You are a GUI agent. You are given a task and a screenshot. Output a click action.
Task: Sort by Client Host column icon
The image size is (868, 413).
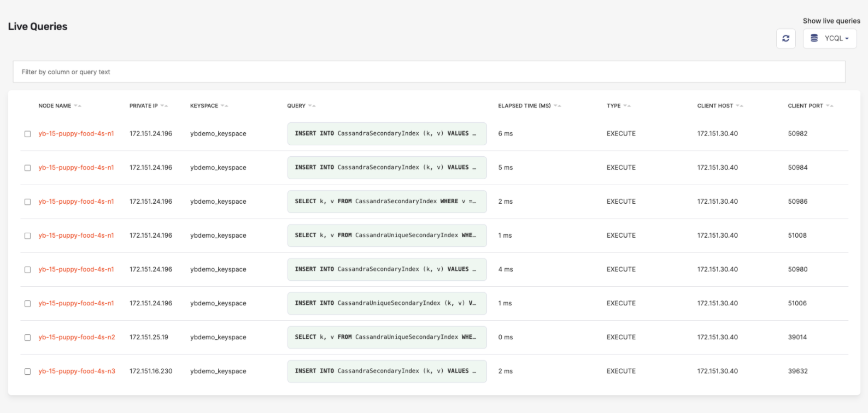[739, 106]
